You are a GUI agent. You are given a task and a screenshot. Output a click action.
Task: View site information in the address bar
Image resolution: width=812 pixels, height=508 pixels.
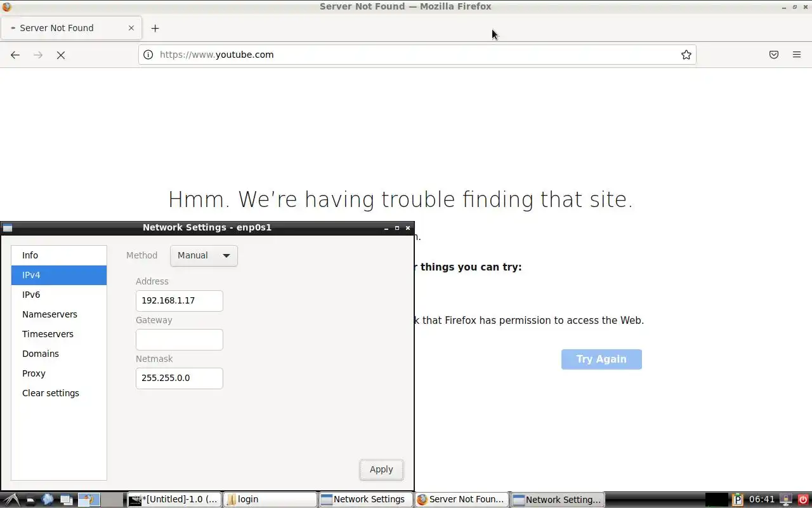pyautogui.click(x=148, y=55)
